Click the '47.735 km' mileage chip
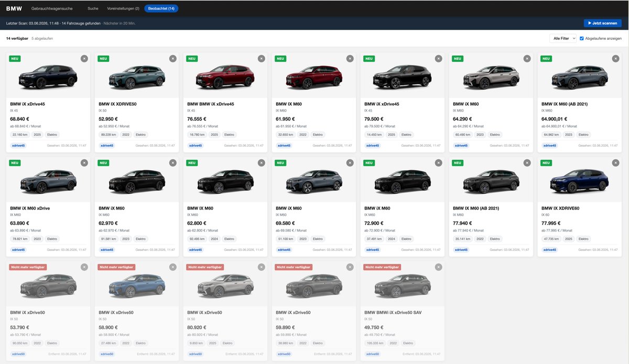This screenshot has height=364, width=629. pos(550,239)
